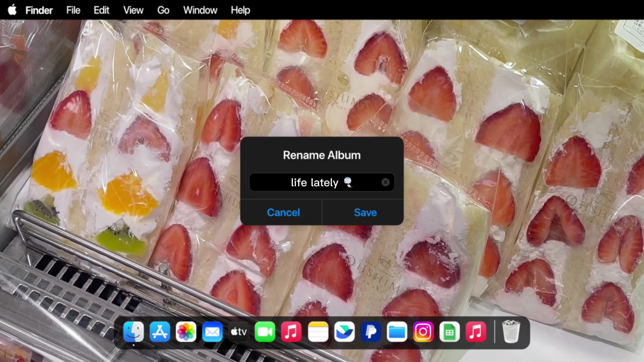644x362 pixels.
Task: Open the Go menu
Action: point(163,10)
